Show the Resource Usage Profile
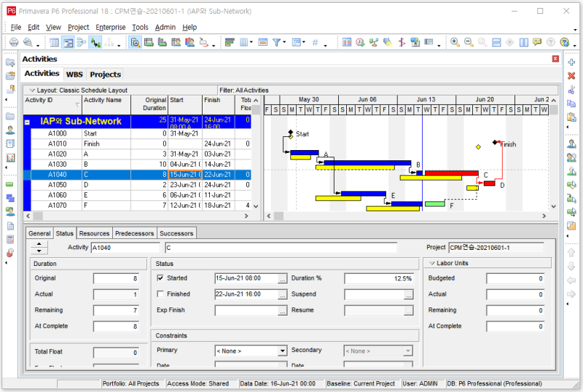The image size is (583, 392). pos(189,42)
